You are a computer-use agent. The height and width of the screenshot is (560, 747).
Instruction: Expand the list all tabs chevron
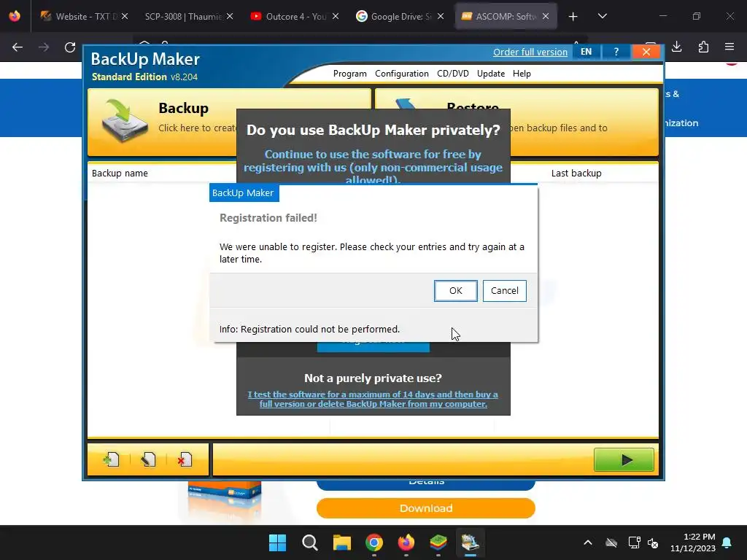pos(602,16)
